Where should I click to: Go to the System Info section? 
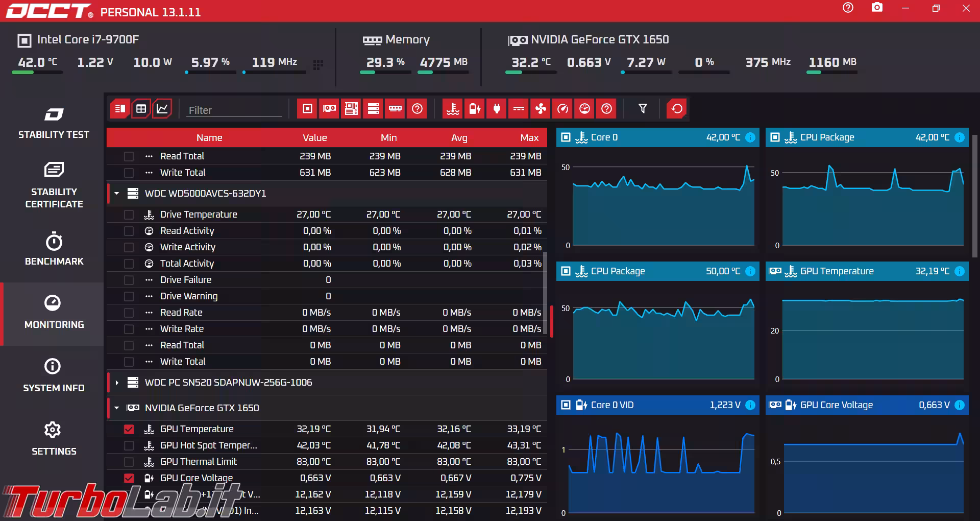coord(54,375)
